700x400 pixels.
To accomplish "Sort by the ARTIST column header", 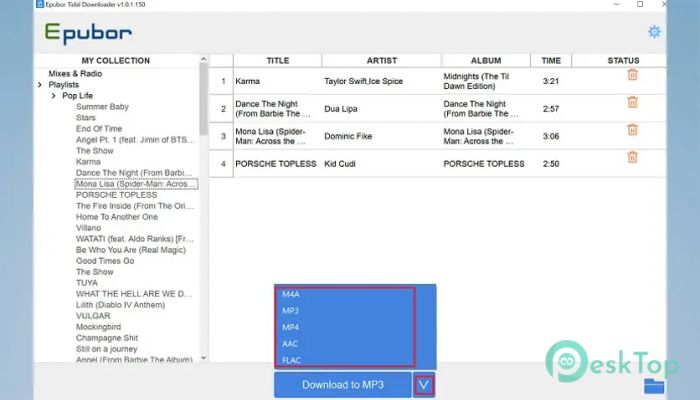I will point(382,60).
